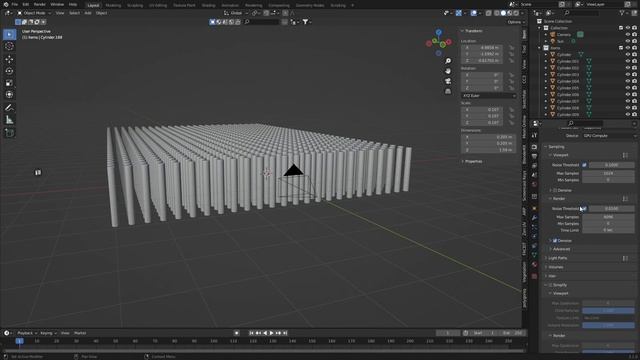Open the Device GPU Compute dropdown
Screen dimensions: 640x360
pos(609,136)
